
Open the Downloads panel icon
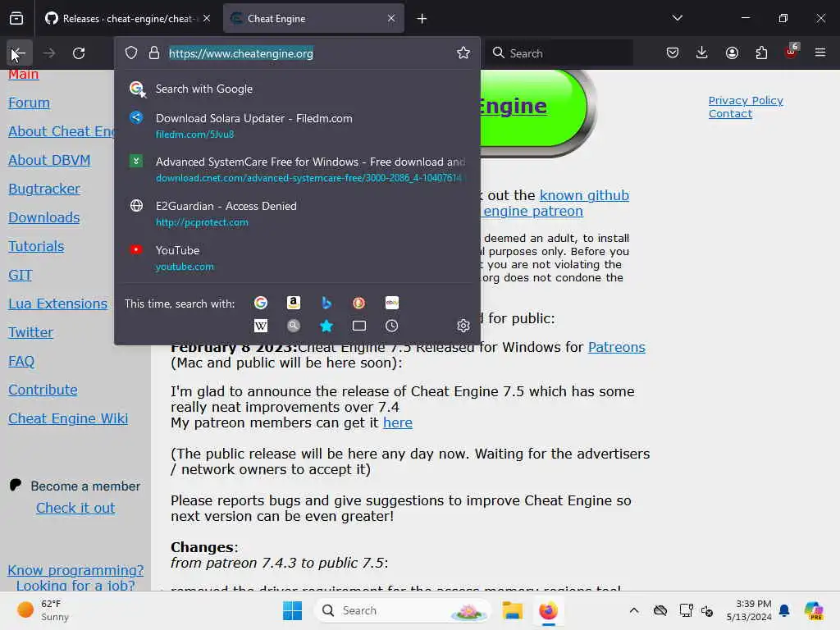tap(702, 53)
